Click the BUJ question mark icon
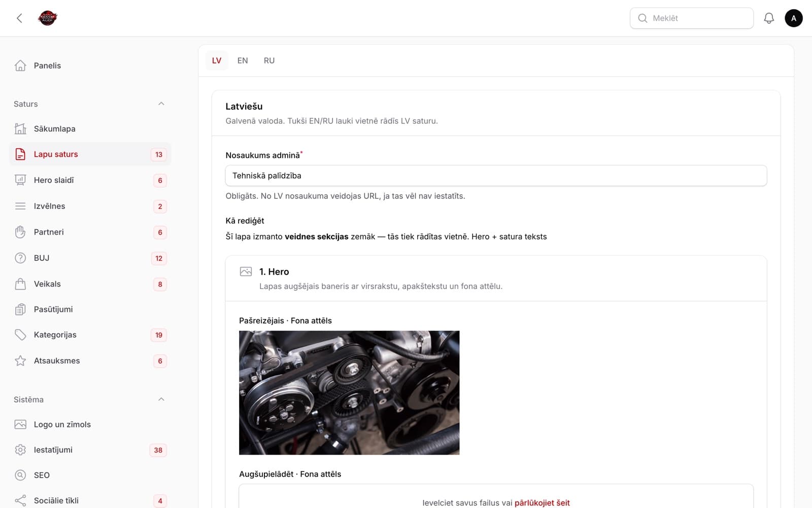Viewport: 812px width, 508px height. pyautogui.click(x=20, y=258)
